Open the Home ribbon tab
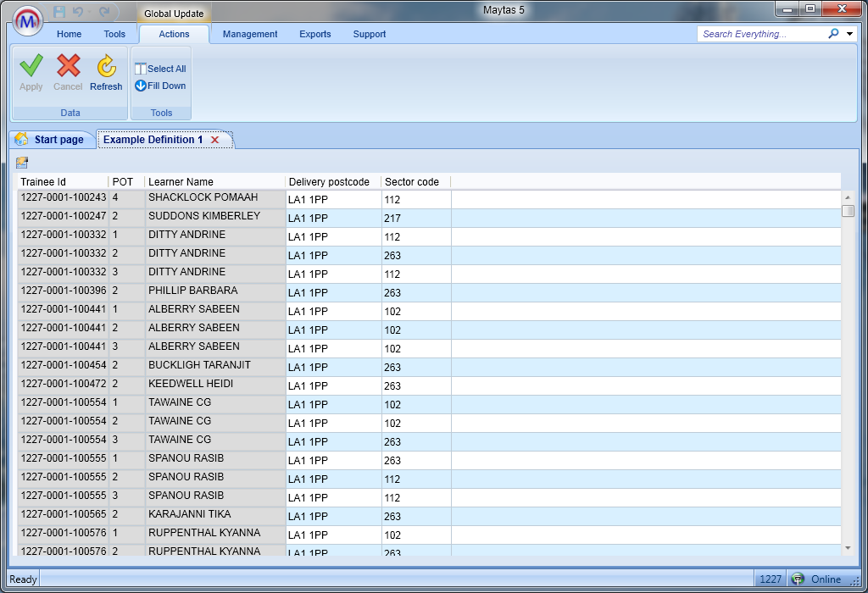 click(x=70, y=34)
